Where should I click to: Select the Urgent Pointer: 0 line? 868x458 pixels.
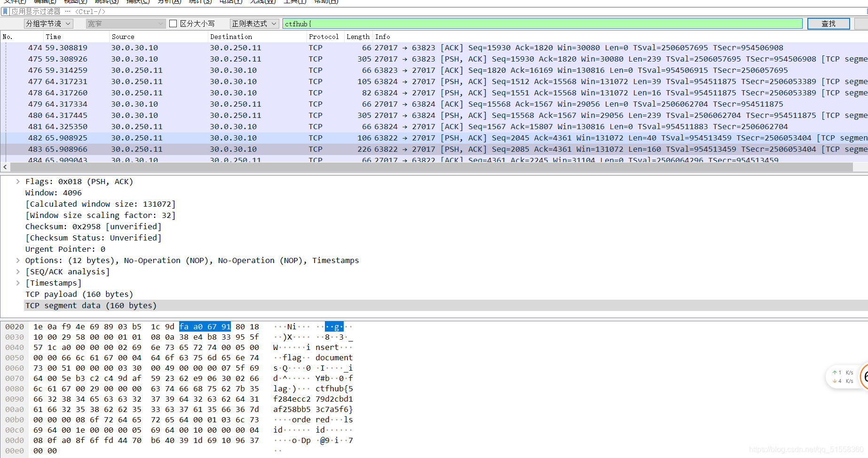click(x=65, y=249)
